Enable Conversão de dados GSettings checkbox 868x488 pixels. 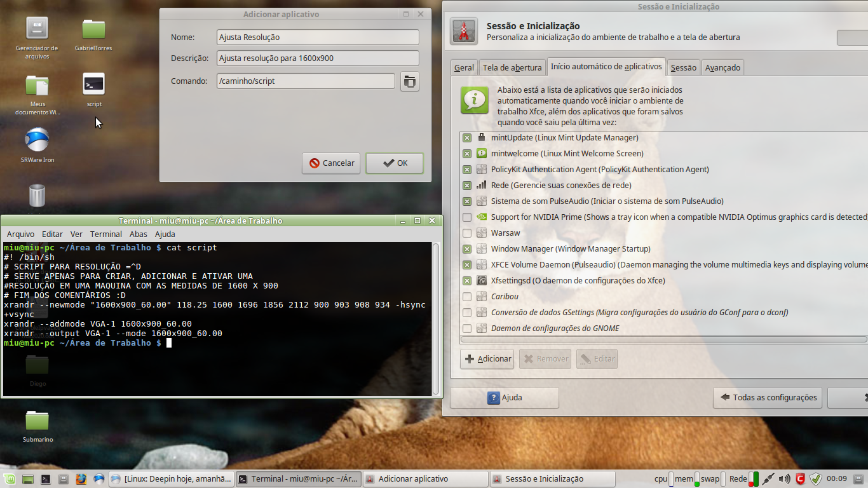pos(467,313)
